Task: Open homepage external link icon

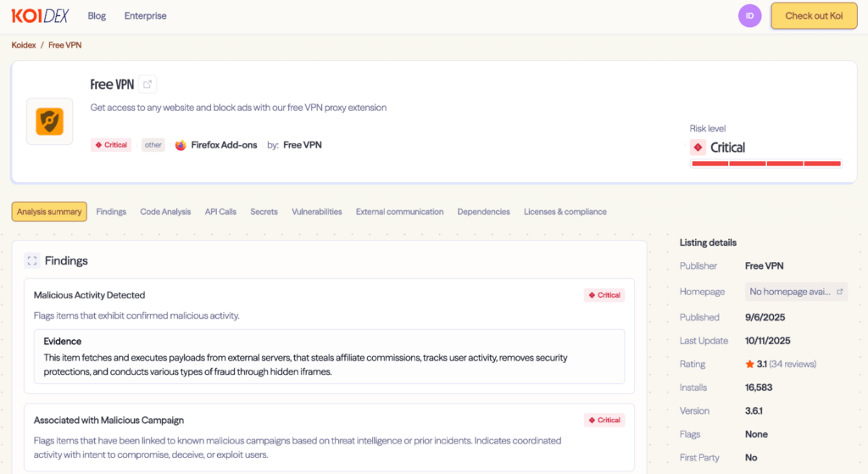Action: pyautogui.click(x=839, y=292)
